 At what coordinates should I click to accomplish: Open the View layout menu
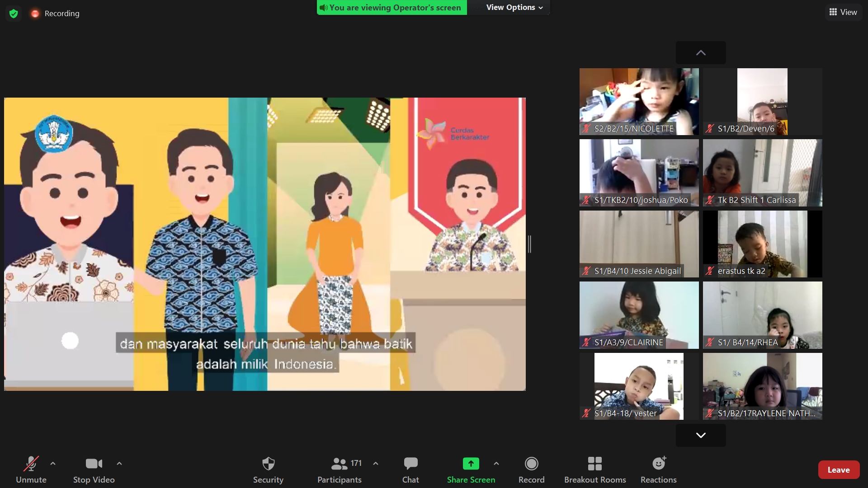pos(843,12)
